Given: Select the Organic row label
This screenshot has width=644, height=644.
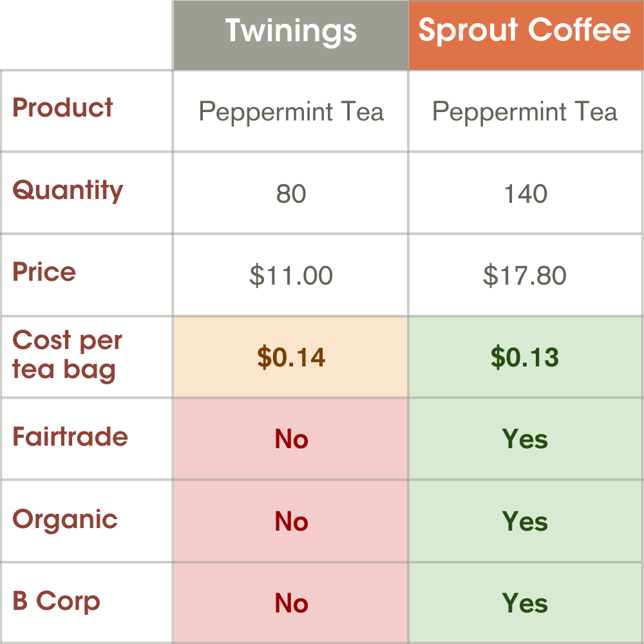Looking at the screenshot, I should 65,519.
